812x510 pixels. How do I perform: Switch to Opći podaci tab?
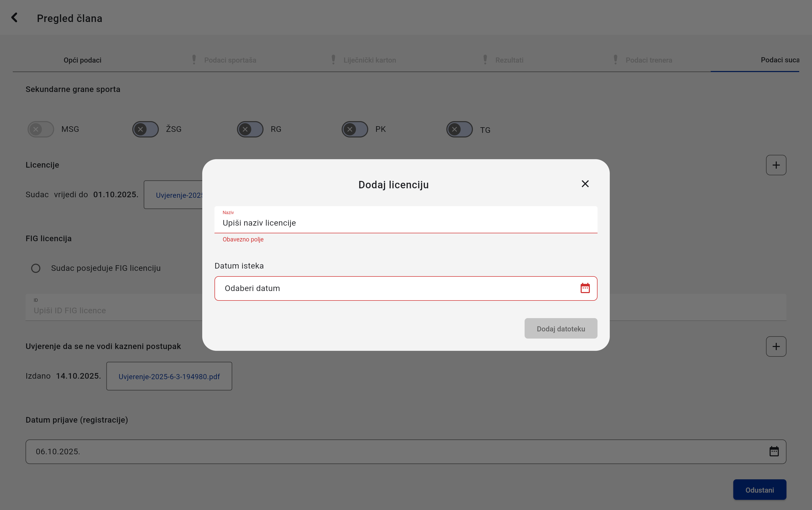[82, 60]
